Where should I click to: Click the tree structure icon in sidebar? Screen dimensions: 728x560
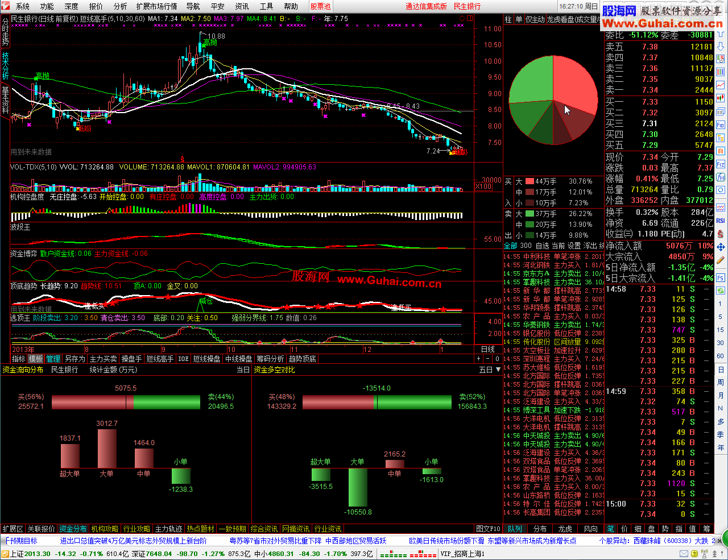(x=721, y=138)
